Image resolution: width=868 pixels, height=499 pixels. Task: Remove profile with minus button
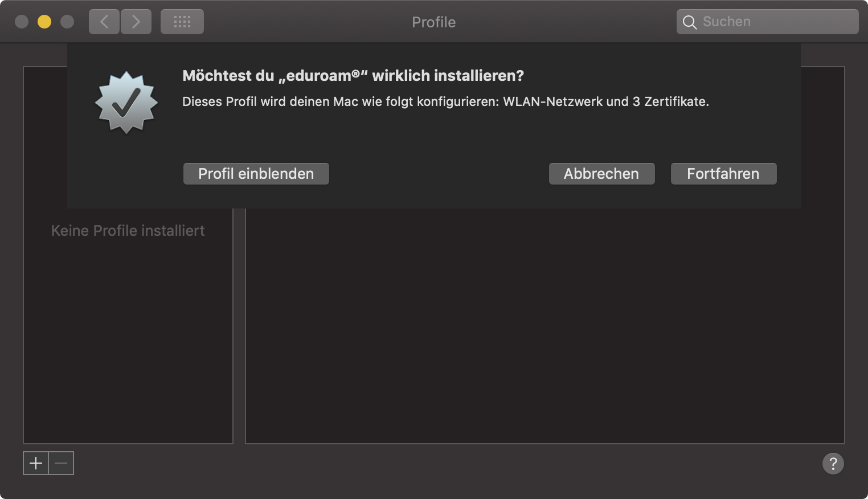tap(62, 463)
